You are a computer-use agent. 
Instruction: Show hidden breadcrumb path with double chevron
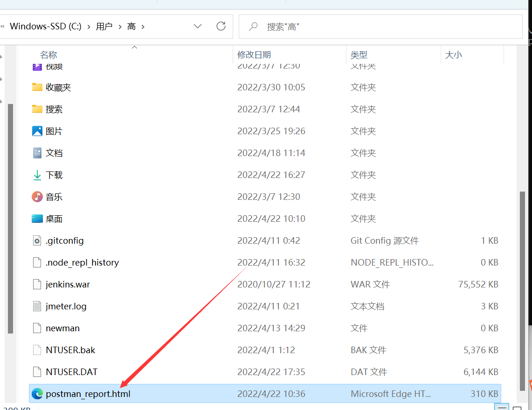pos(2,27)
